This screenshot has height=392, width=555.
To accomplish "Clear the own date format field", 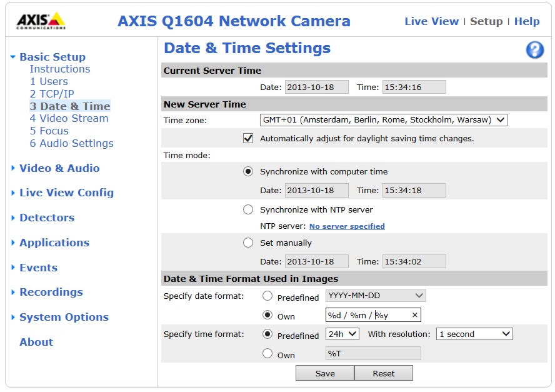I will click(x=415, y=315).
